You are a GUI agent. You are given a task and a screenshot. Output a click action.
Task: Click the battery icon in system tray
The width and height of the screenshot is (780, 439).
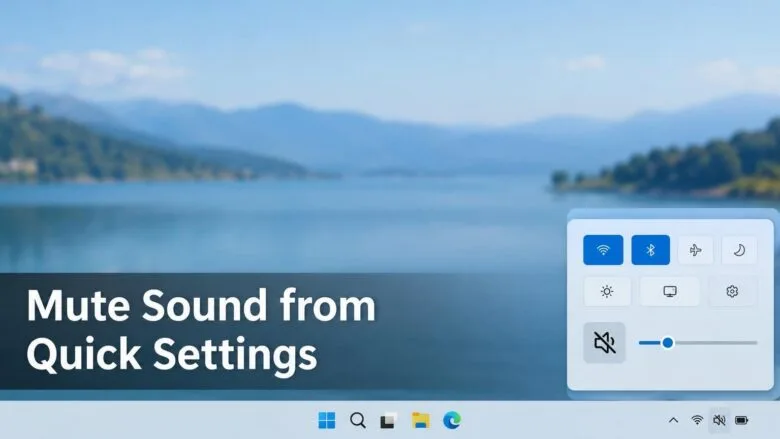[742, 421]
